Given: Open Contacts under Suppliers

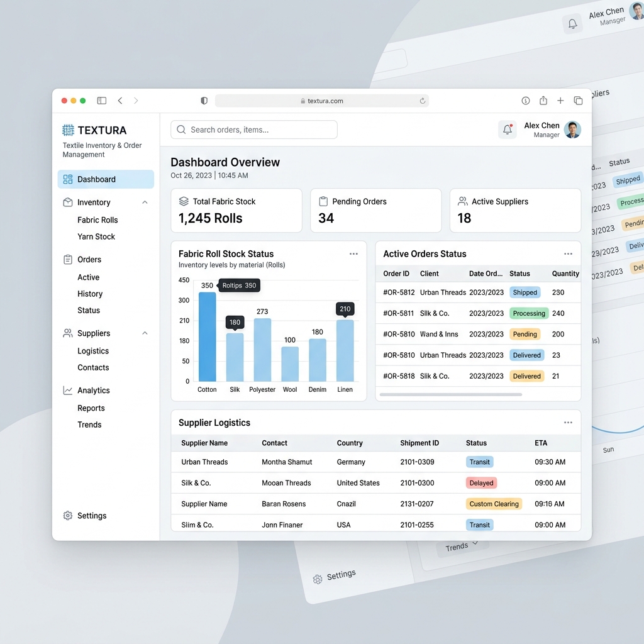Looking at the screenshot, I should (93, 367).
